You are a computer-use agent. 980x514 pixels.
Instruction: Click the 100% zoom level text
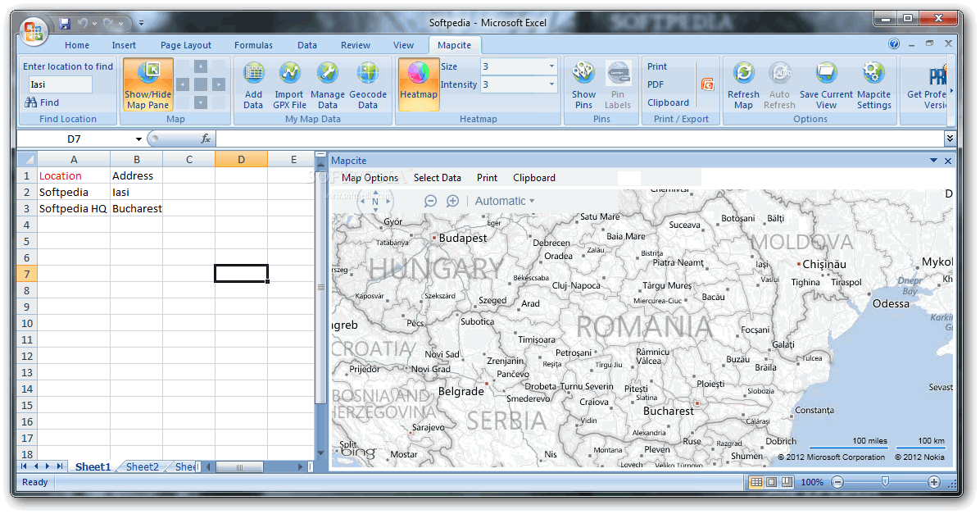point(812,482)
